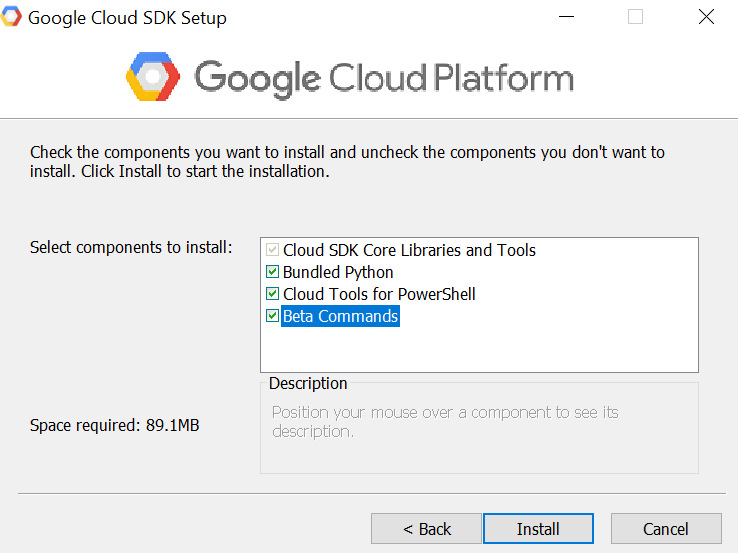Uncheck the Bundled Python checkbox
The height and width of the screenshot is (553, 738).
[x=272, y=272]
